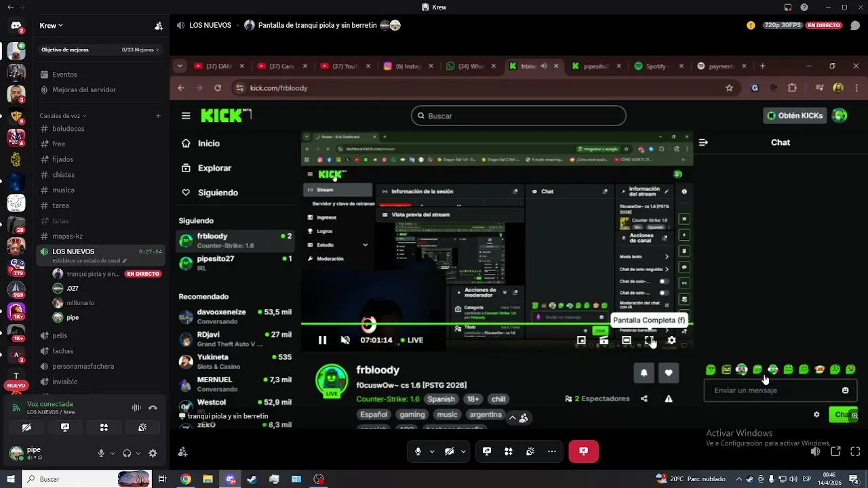Open Mejoras del servidor entry

tap(84, 89)
